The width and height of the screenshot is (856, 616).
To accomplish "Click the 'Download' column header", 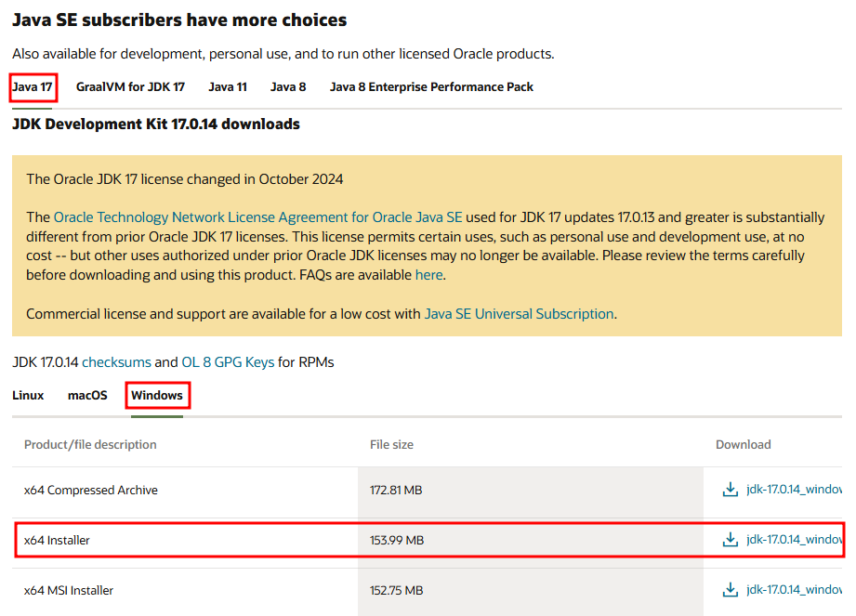I will (x=743, y=445).
